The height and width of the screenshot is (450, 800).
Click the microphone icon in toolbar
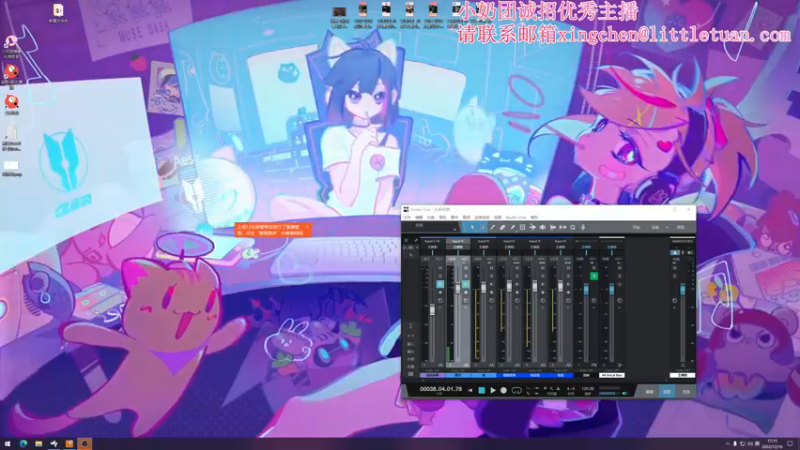[583, 227]
